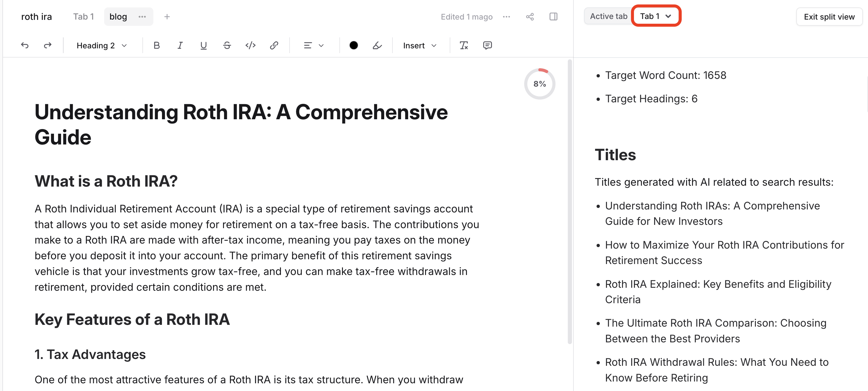Clear text formatting icon
Screen dimensions: 868x391
tap(464, 45)
